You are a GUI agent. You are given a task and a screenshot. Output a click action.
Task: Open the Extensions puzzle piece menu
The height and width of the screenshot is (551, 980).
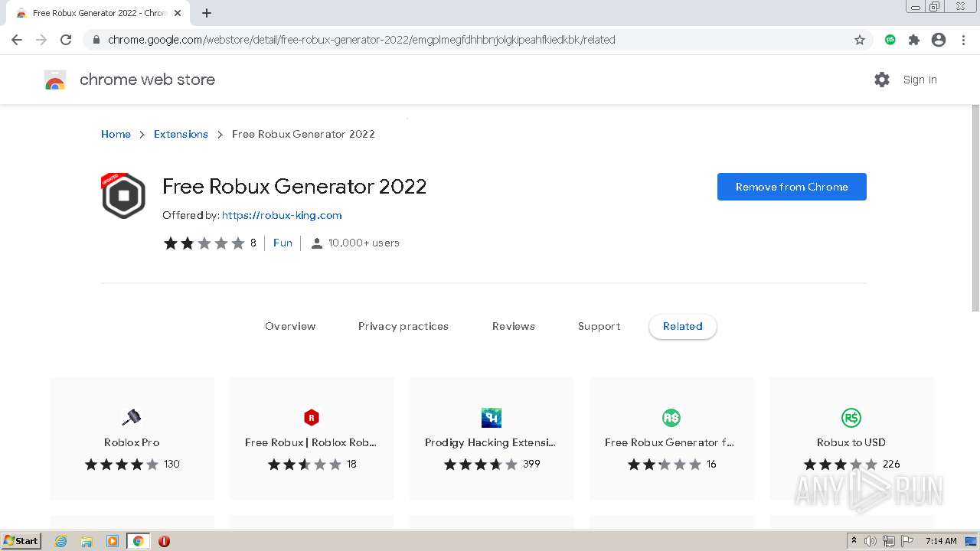914,40
